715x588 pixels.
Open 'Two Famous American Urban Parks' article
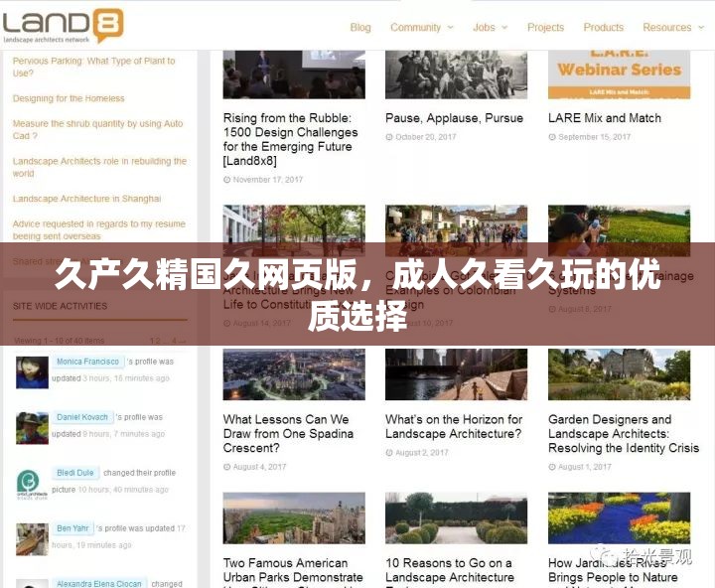(293, 571)
